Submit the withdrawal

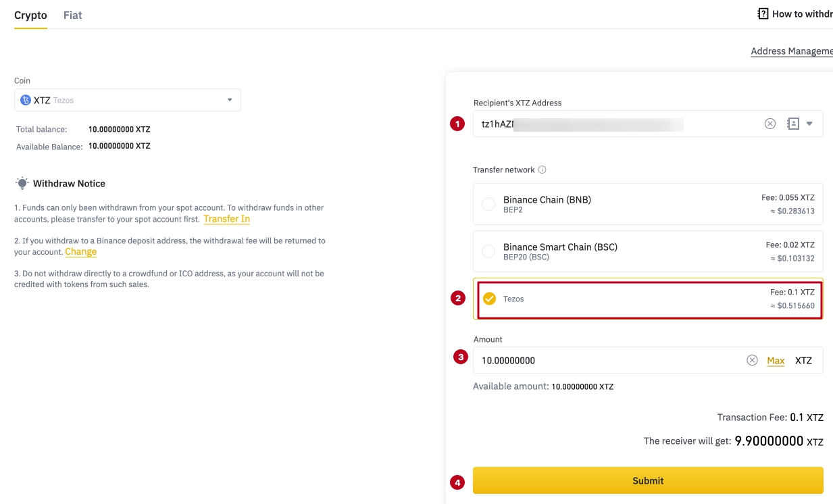click(x=648, y=480)
